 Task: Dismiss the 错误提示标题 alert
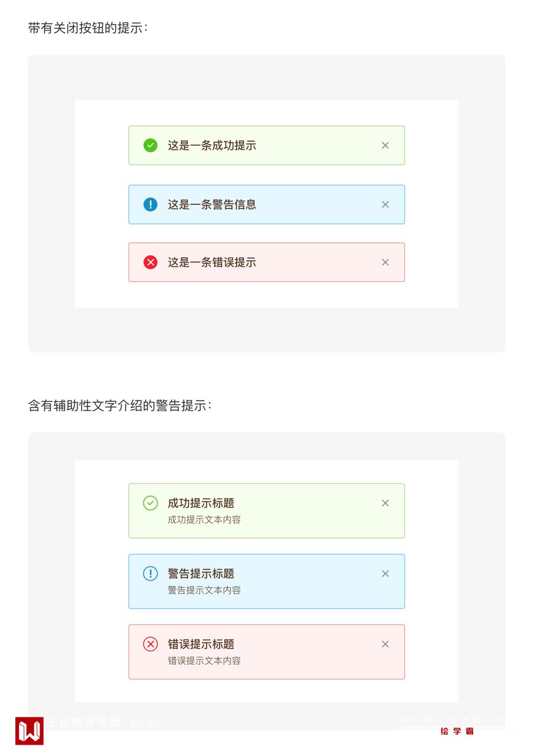coord(385,644)
